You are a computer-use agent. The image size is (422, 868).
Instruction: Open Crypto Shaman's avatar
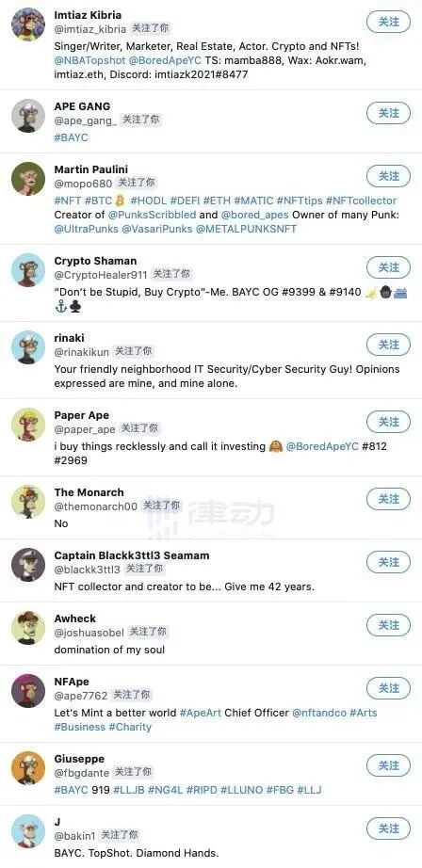pyautogui.click(x=28, y=270)
